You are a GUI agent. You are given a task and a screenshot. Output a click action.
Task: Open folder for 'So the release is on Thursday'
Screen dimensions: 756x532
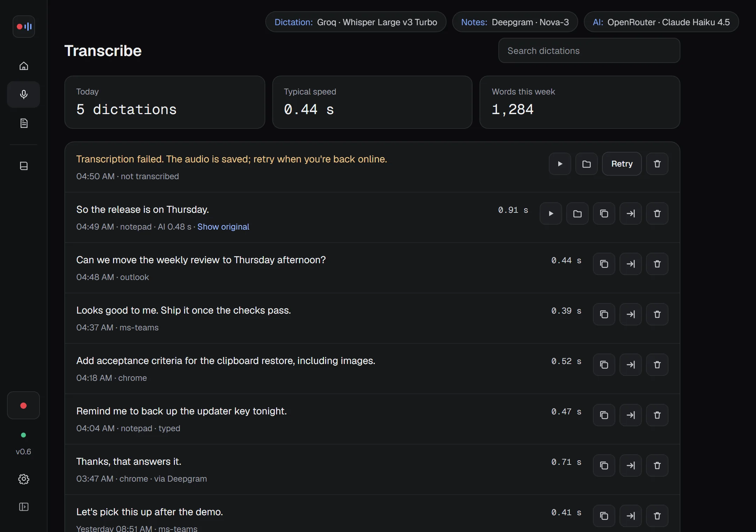(x=577, y=213)
